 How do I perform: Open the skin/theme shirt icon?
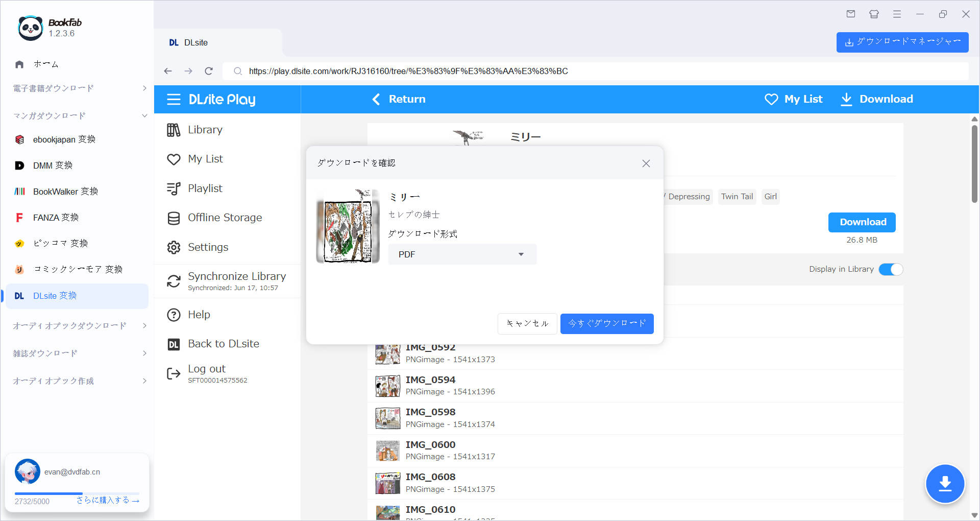pos(874,14)
